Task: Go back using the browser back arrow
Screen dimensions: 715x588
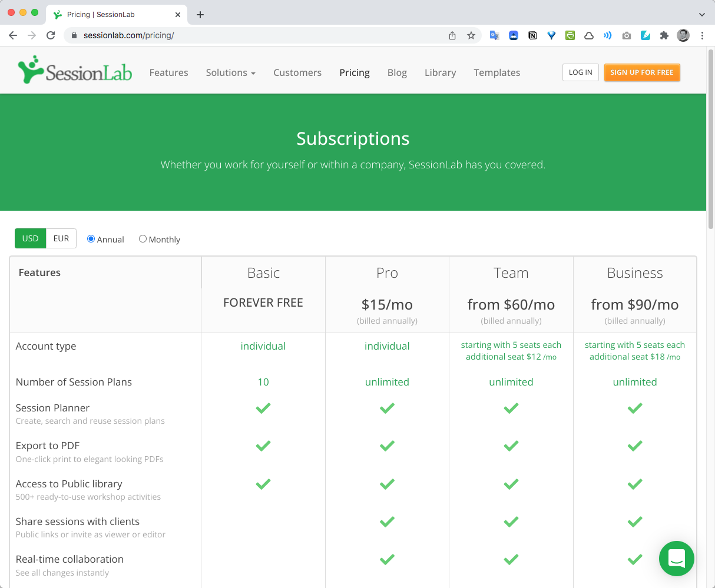Action: click(13, 35)
